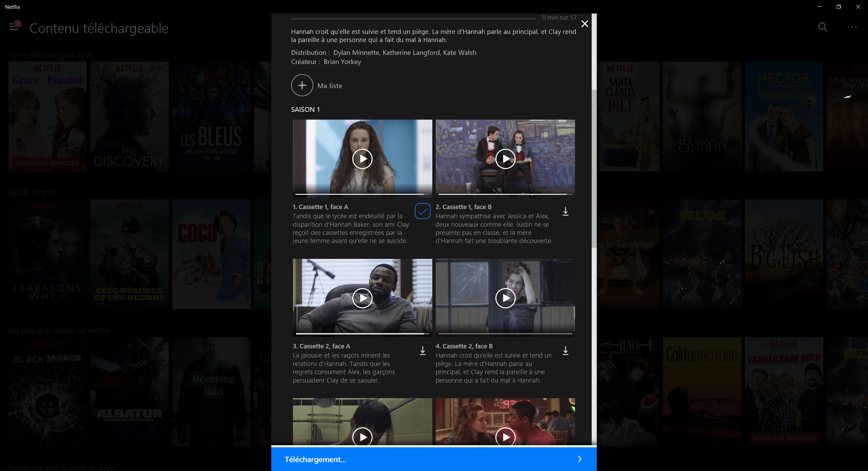
Task: Play episode 2 Cassette 1, face B
Action: (x=505, y=159)
